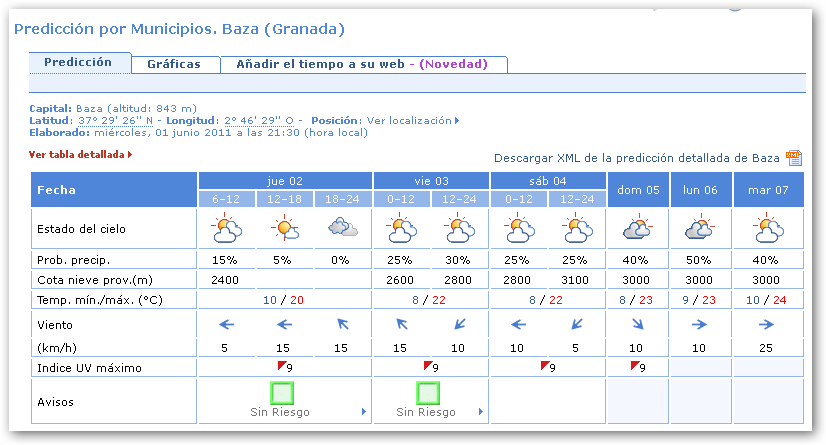Click the Thursday 18-24 cloudy night icon
This screenshot has width=826, height=445.
343,230
